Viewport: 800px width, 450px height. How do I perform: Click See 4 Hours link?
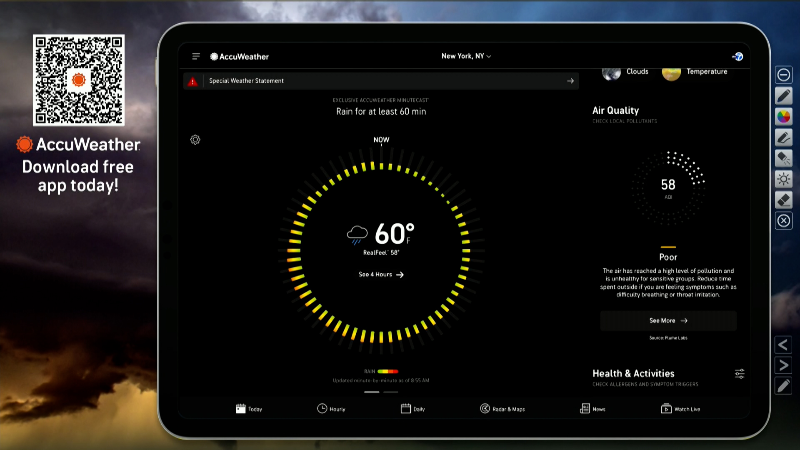coord(381,274)
